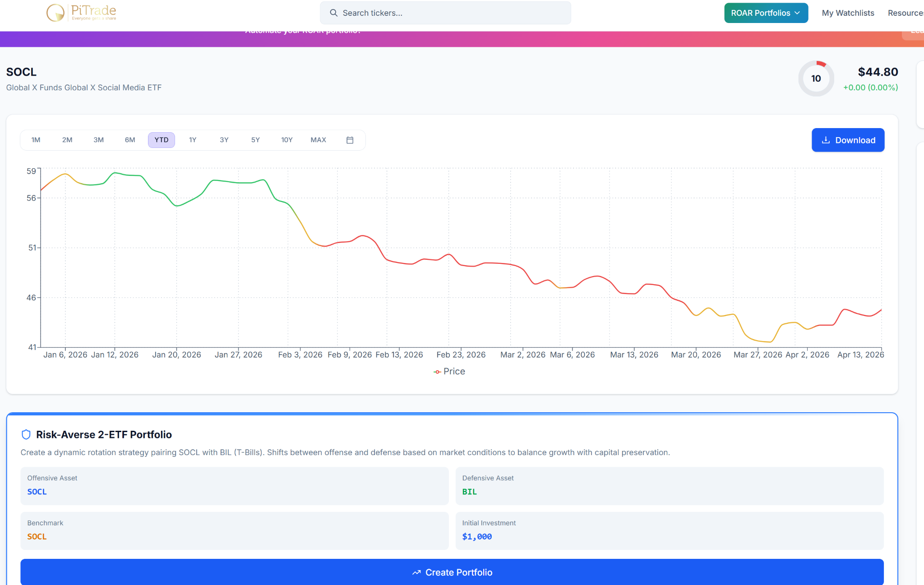Open the custom date range calendar icon
924x585 pixels.
click(350, 140)
